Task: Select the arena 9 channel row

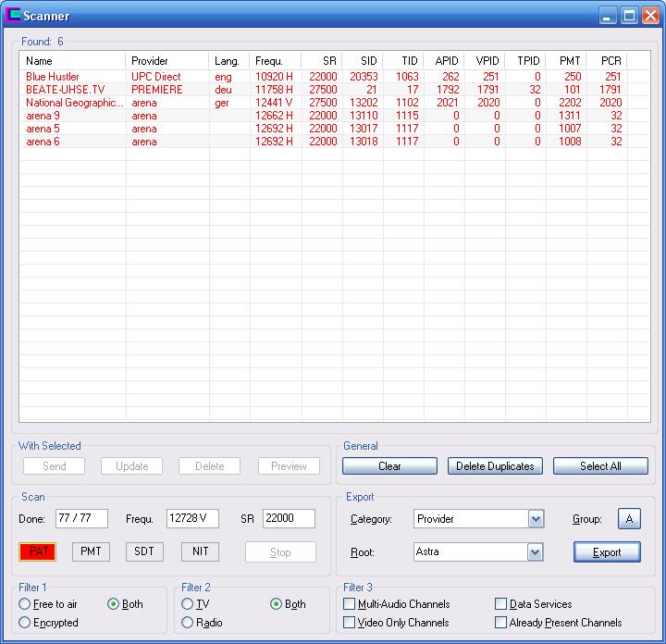Action: coord(335,116)
